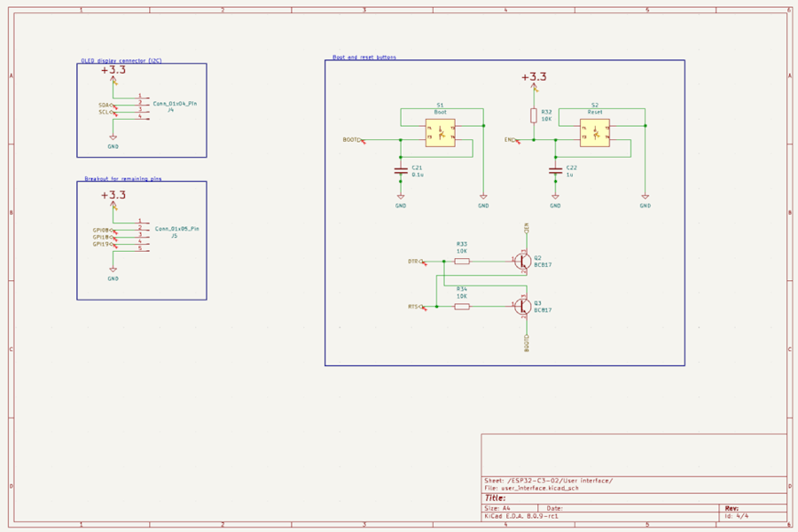
Task: Click the 'Rev:' field in title block
Action: tap(731, 508)
